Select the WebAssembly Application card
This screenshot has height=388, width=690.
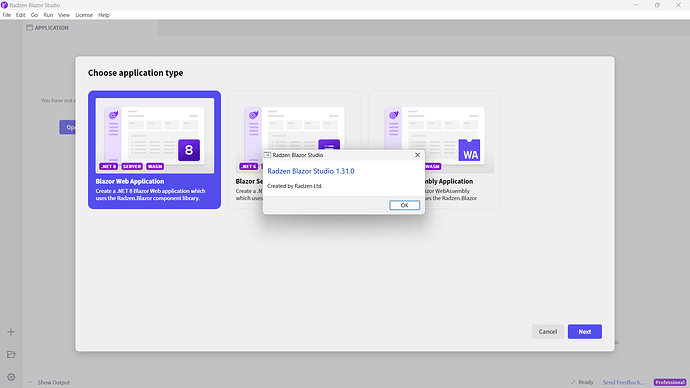pyautogui.click(x=435, y=150)
